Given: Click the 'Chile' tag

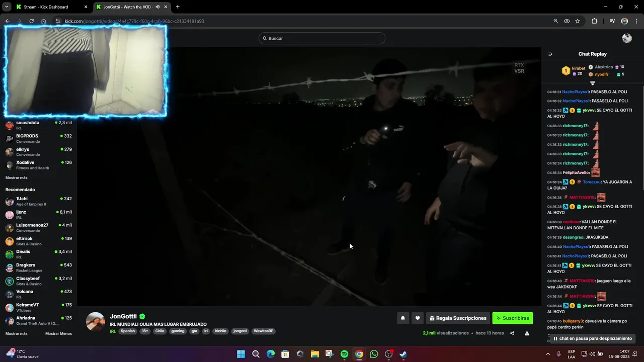Looking at the screenshot, I should [x=159, y=331].
